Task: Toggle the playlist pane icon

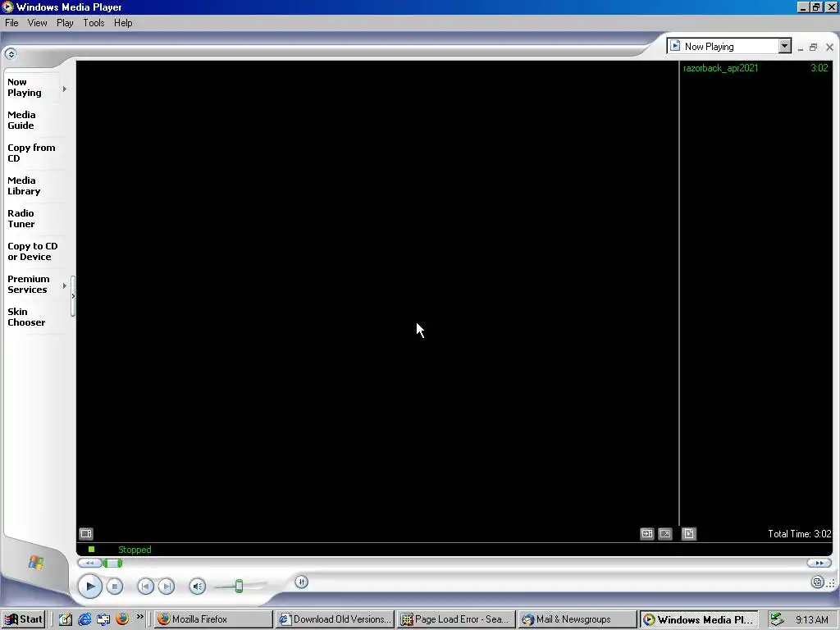Action: (647, 533)
